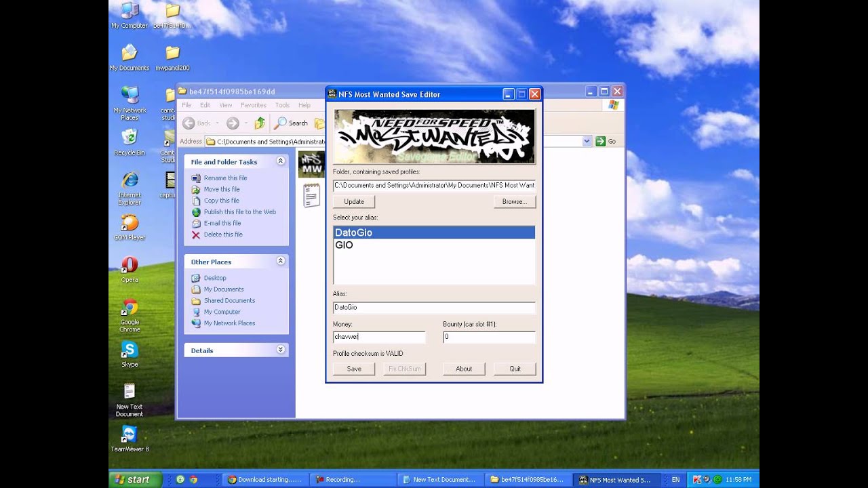
Task: Open Search in Explorer toolbar
Action: tap(291, 123)
